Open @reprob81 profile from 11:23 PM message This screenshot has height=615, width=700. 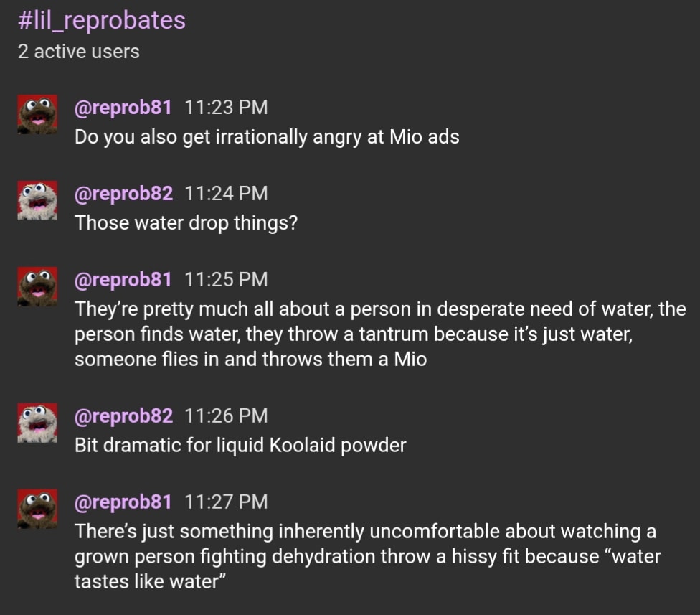(123, 108)
